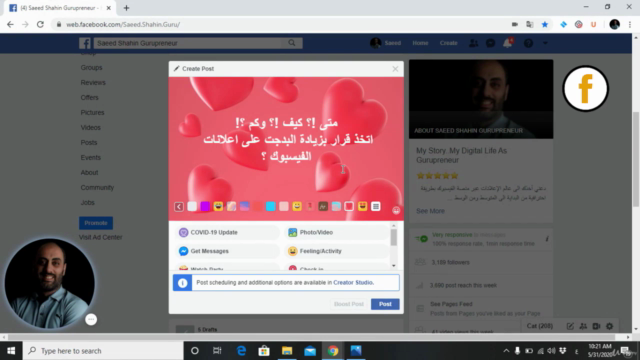
Task: Add a Feeling/Activity to the post
Action: coord(336,251)
